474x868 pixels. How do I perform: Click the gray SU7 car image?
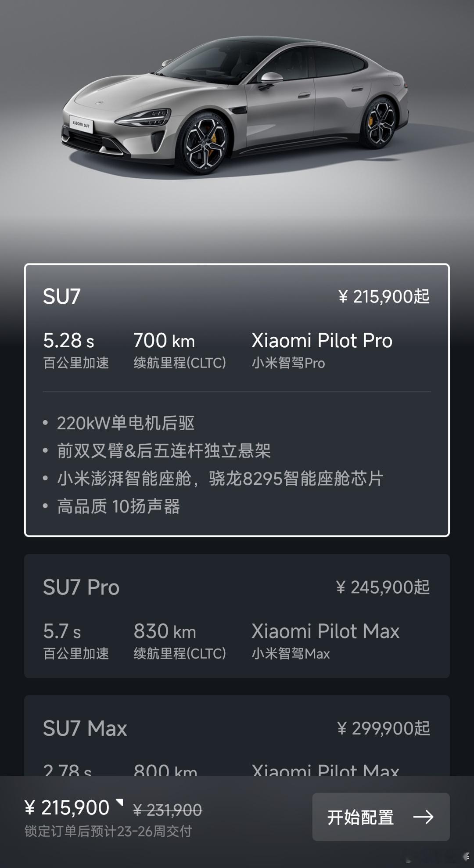tap(235, 105)
